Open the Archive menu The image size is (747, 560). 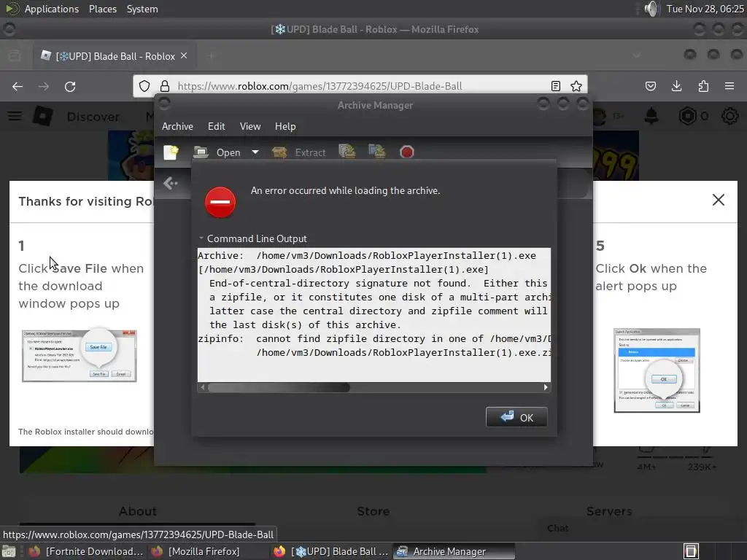(x=177, y=126)
